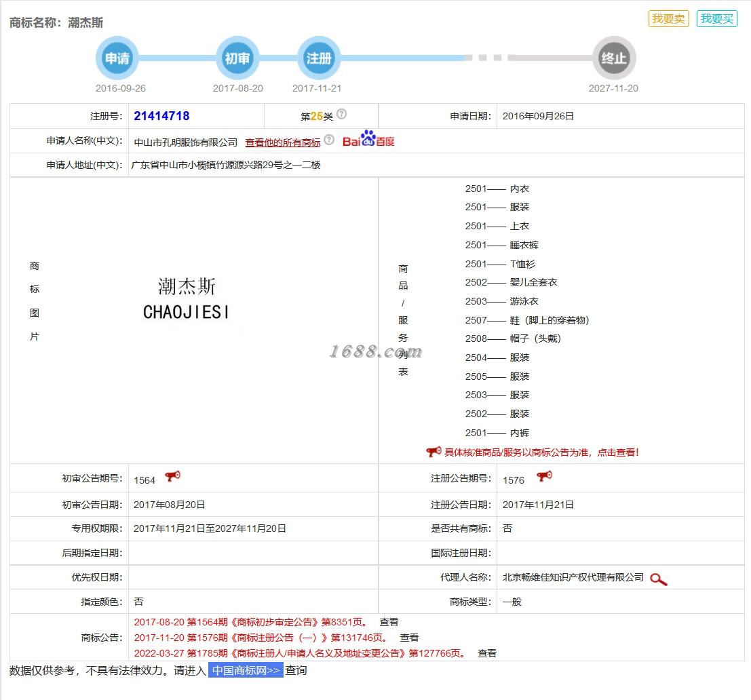Select the 注册 timeline stage circle
751x700 pixels.
click(319, 58)
